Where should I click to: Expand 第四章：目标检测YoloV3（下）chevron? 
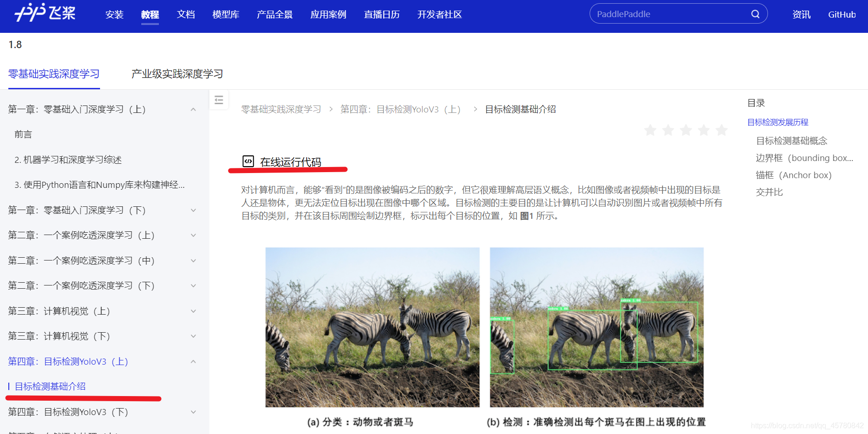193,412
